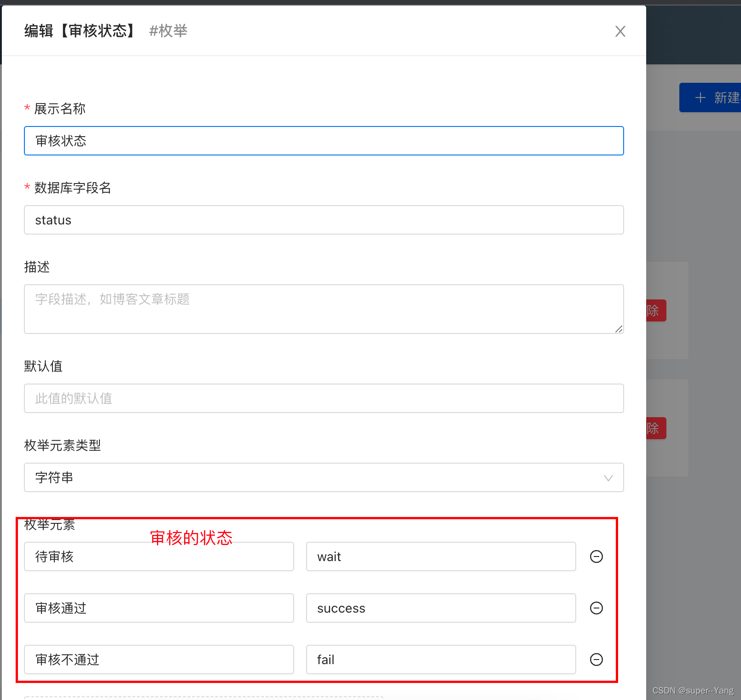Screen dimensions: 741x700
Task: Focus the 默认值 input field
Action: pyautogui.click(x=324, y=398)
